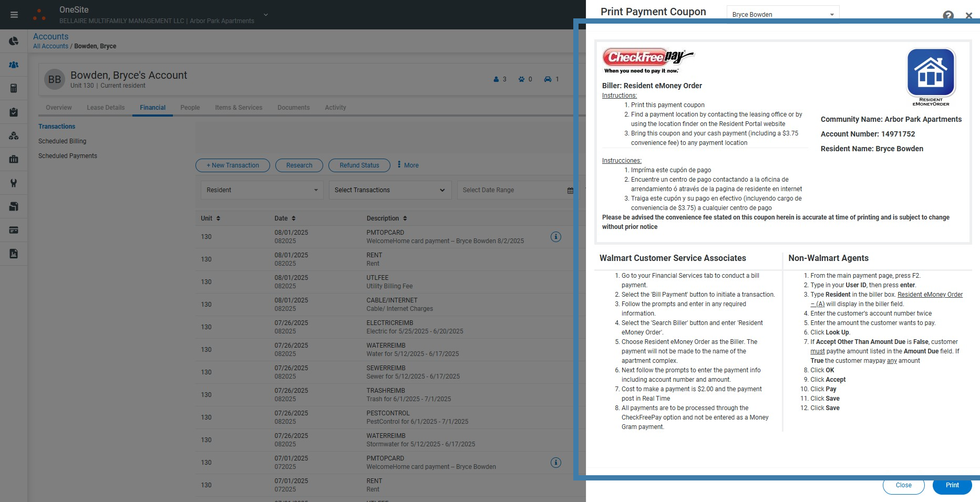This screenshot has height=502, width=980.
Task: Select Transactions in the Financial side menu
Action: pyautogui.click(x=57, y=127)
